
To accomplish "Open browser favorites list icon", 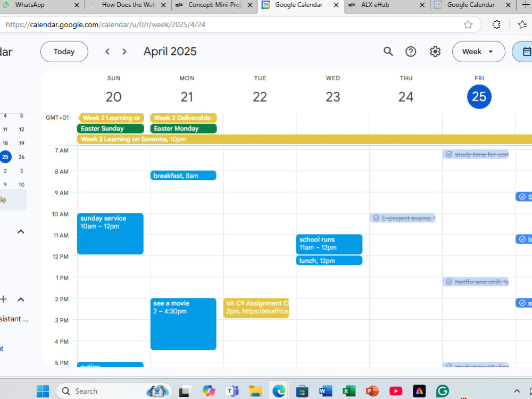I will [522, 24].
